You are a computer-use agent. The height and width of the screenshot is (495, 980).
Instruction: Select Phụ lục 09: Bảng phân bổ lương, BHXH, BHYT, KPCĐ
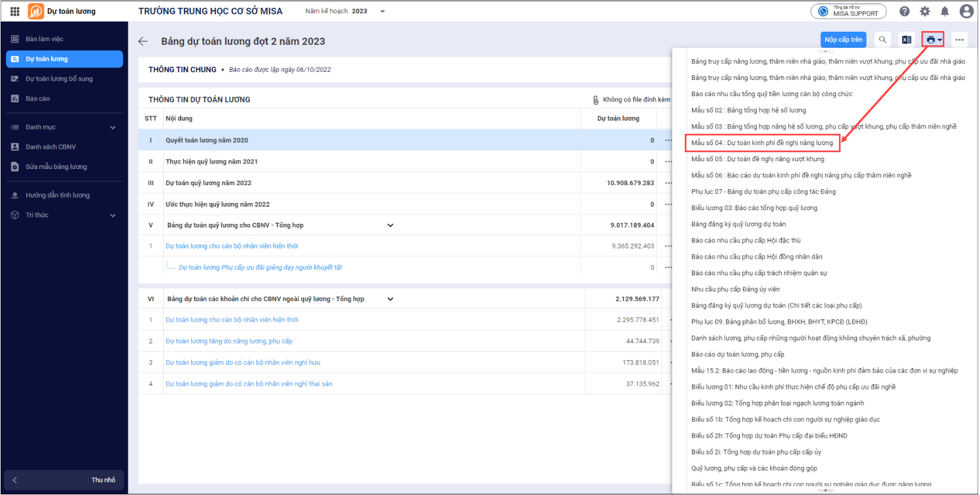pos(779,322)
